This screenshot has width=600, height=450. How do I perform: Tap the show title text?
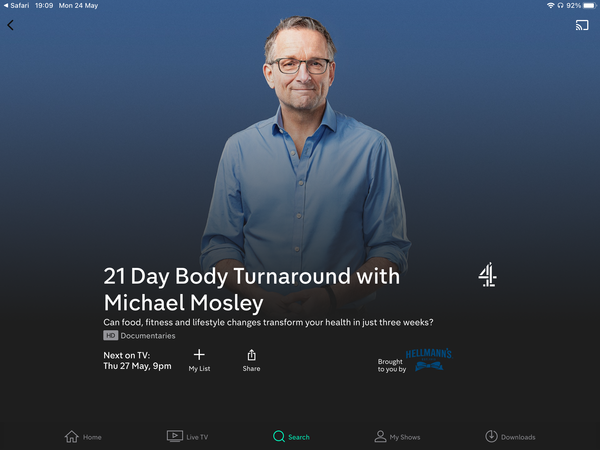coord(251,289)
